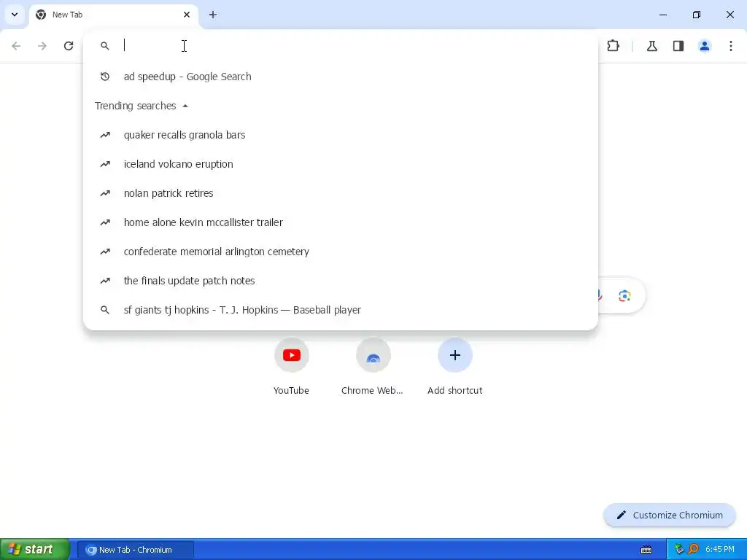Open the profile avatar icon
747x560 pixels.
(705, 46)
